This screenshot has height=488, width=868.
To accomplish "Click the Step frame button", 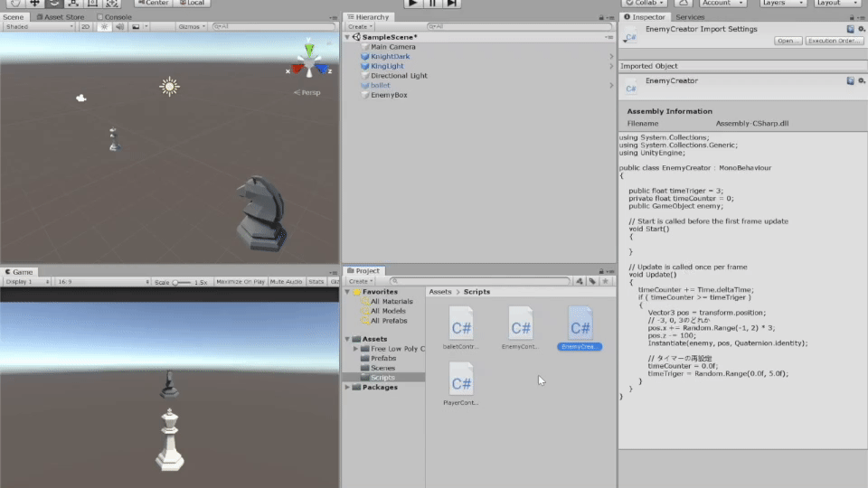I will [x=452, y=3].
